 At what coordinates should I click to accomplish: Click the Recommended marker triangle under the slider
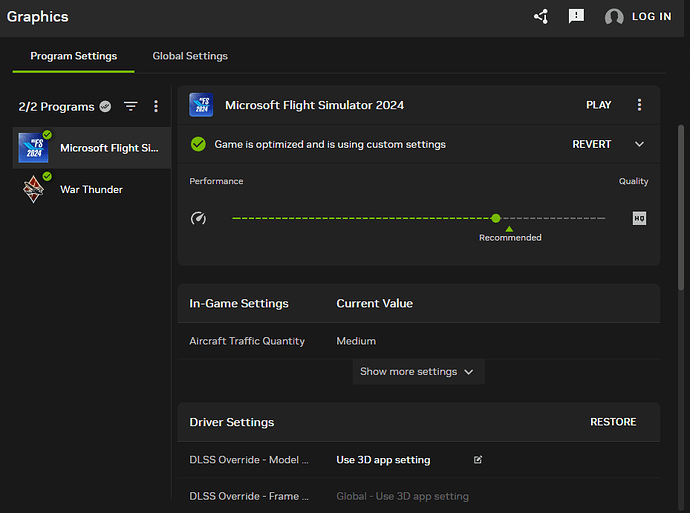pyautogui.click(x=509, y=229)
